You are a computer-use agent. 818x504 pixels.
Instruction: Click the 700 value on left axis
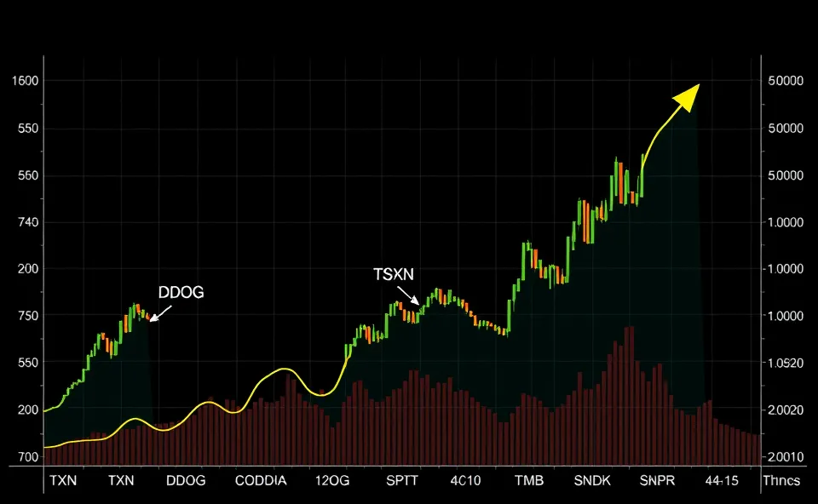click(x=28, y=457)
